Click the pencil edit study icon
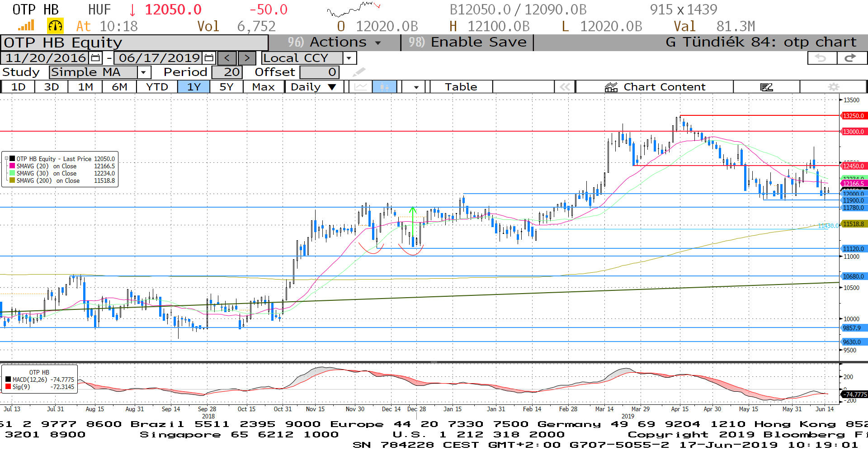868x470 pixels. pyautogui.click(x=359, y=72)
